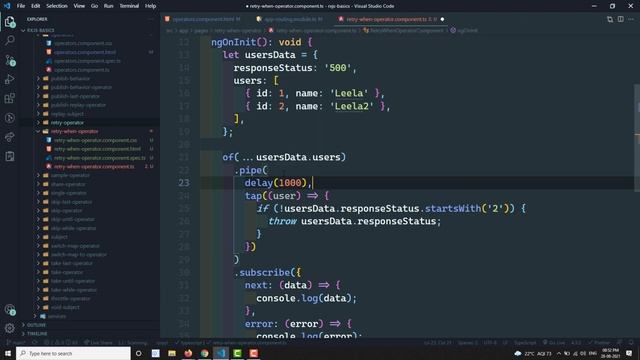Viewport: 640px width, 360px height.
Task: Open the Go menu
Action: point(94,6)
